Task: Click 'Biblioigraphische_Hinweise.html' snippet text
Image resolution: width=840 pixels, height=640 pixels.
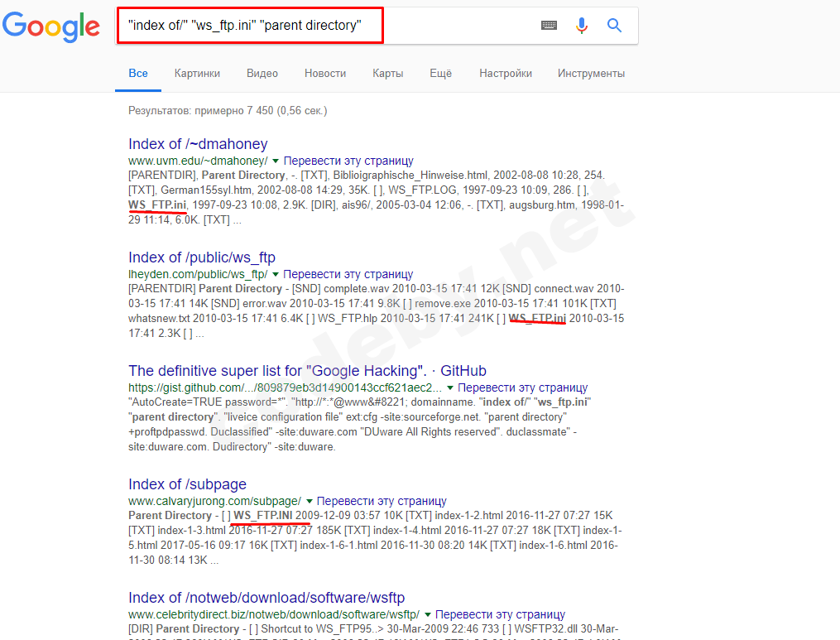Action: tap(410, 176)
